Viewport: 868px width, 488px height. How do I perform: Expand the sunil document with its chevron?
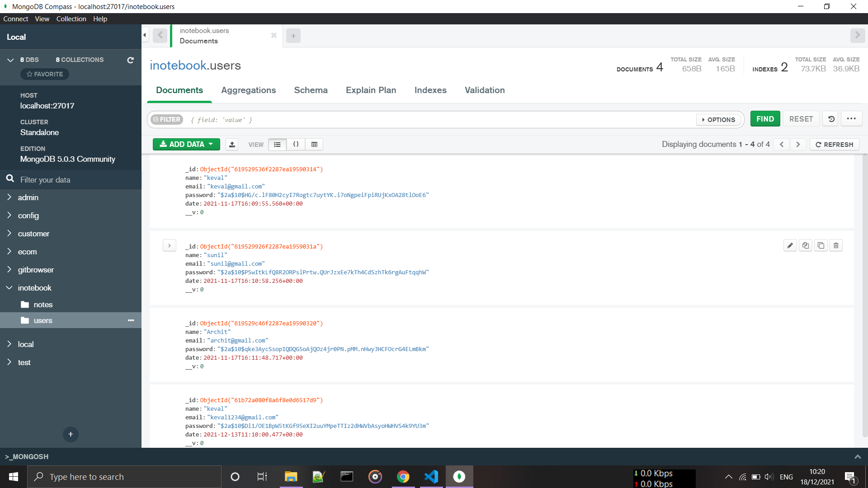click(x=170, y=245)
